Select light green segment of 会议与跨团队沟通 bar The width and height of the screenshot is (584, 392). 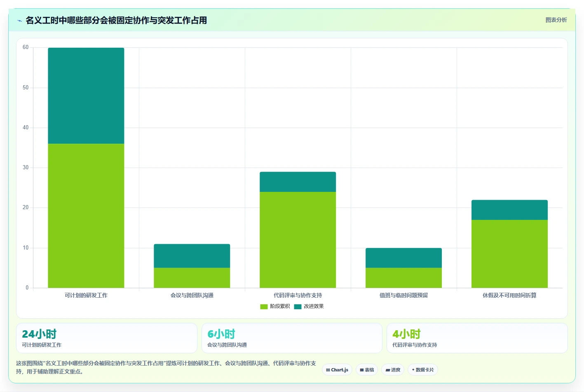coord(192,278)
